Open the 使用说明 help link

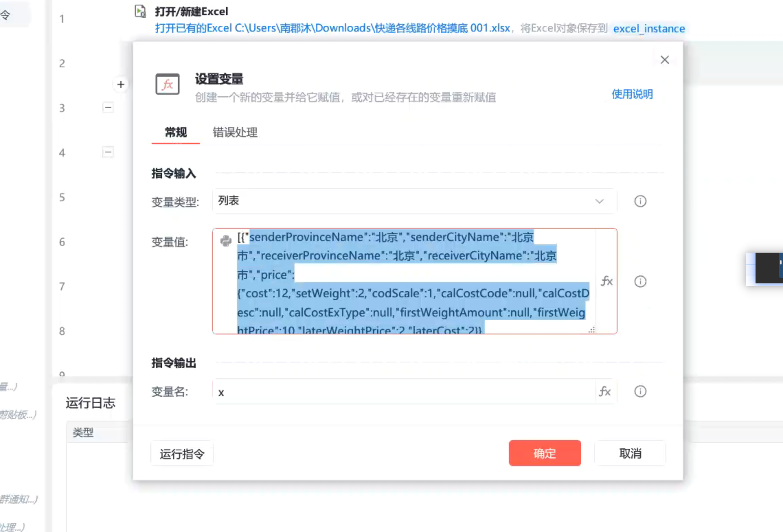click(x=632, y=94)
